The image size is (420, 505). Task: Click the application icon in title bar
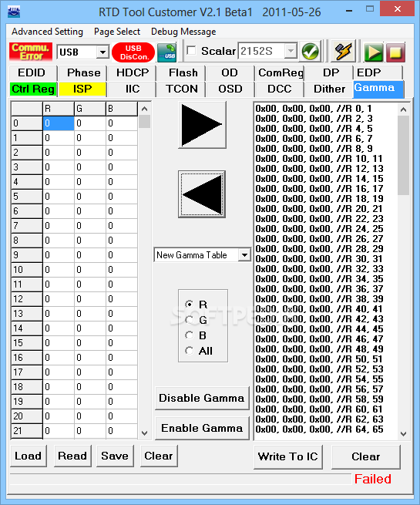coord(14,12)
